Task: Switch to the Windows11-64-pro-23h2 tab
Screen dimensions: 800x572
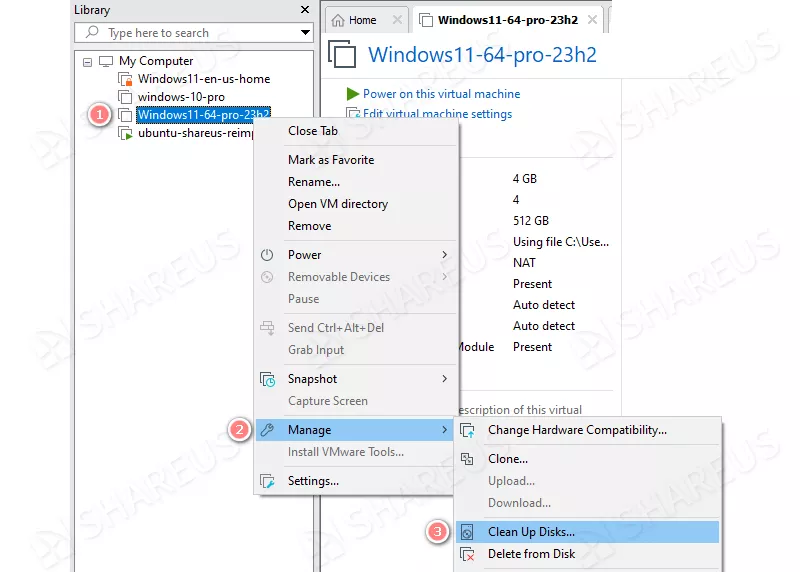Action: 508,20
